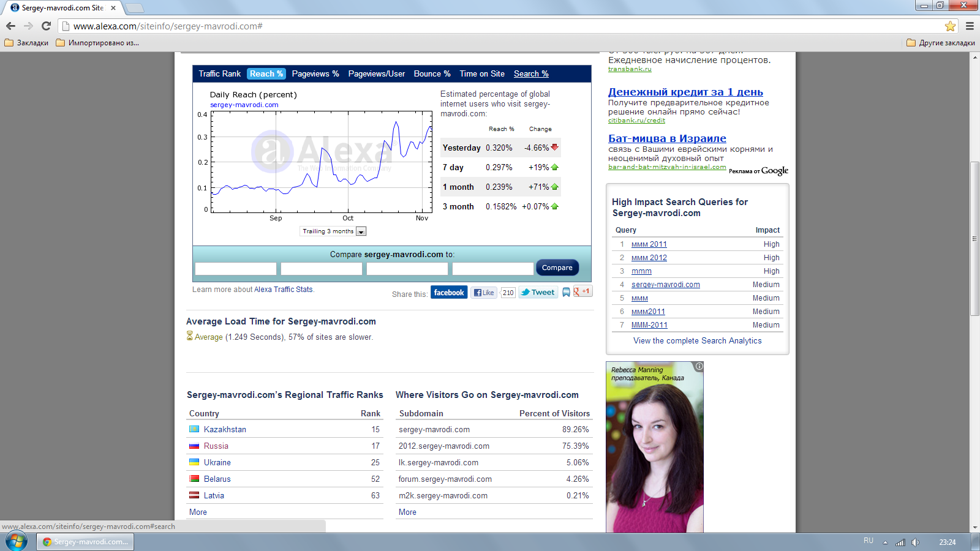
Task: Open Kazakhstan regional rank link
Action: (x=225, y=429)
